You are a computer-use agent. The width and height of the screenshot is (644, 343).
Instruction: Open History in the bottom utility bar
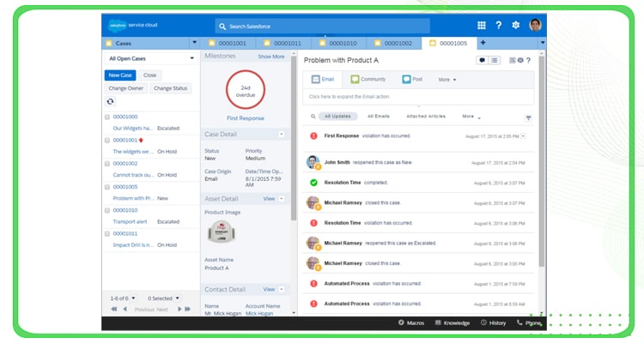point(493,323)
